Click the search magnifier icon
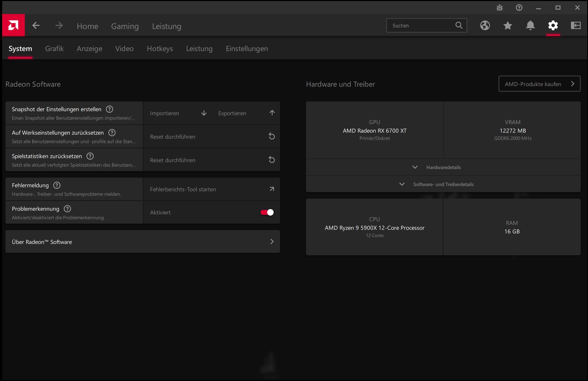Image resolution: width=588 pixels, height=381 pixels. tap(459, 25)
